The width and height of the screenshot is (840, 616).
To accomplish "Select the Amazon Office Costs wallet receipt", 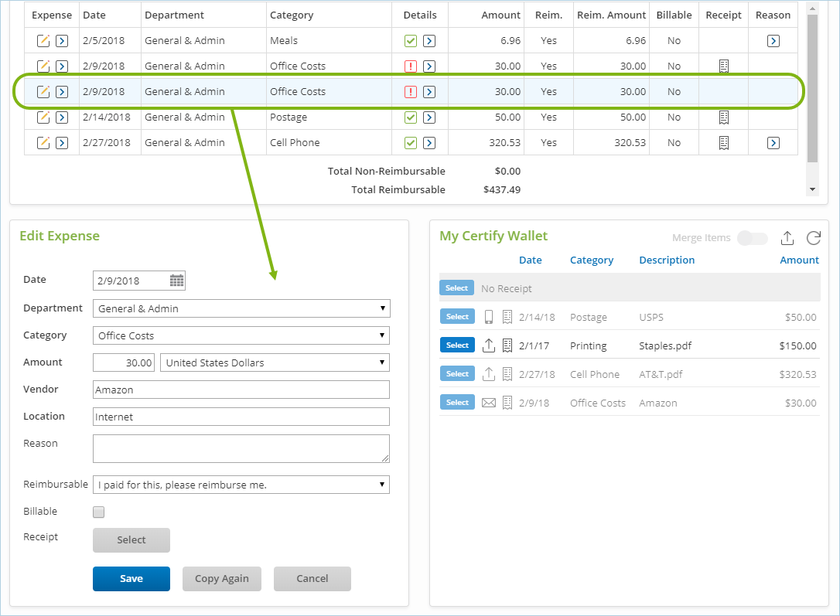I will tap(457, 403).
